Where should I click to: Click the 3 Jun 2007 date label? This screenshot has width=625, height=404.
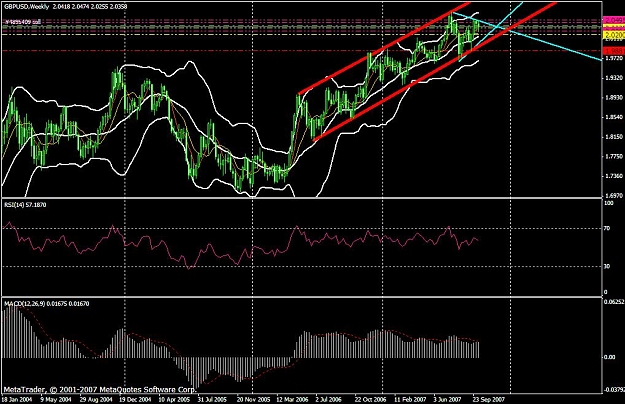click(x=448, y=399)
